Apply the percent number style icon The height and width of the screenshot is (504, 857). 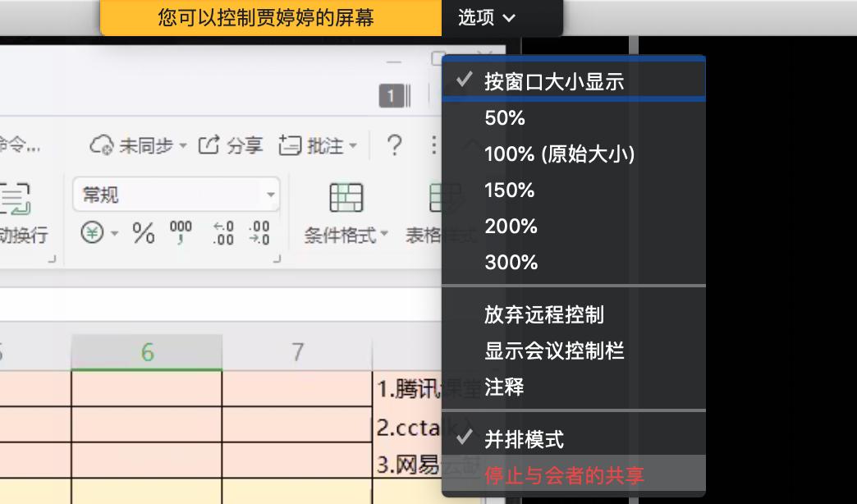143,233
